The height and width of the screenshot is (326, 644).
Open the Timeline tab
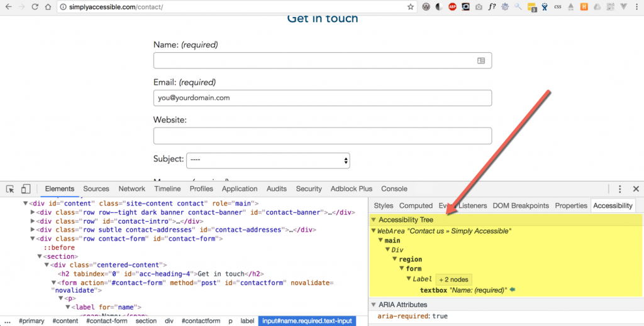tap(167, 188)
